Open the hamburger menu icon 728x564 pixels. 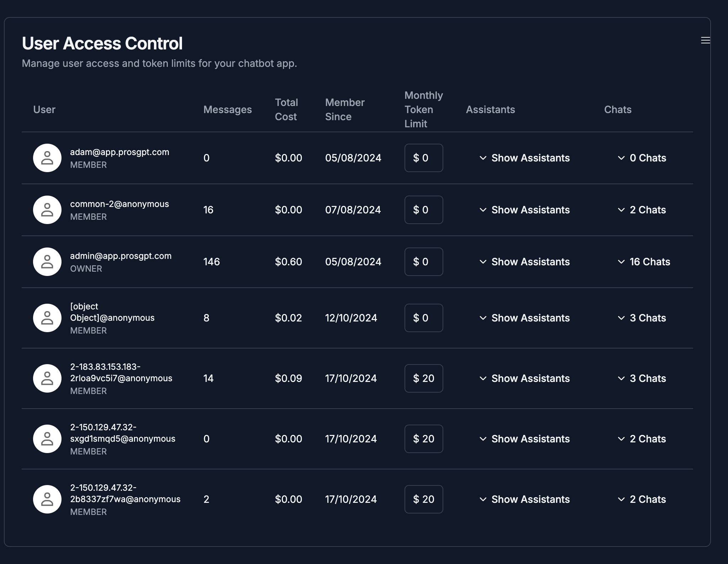coord(705,40)
